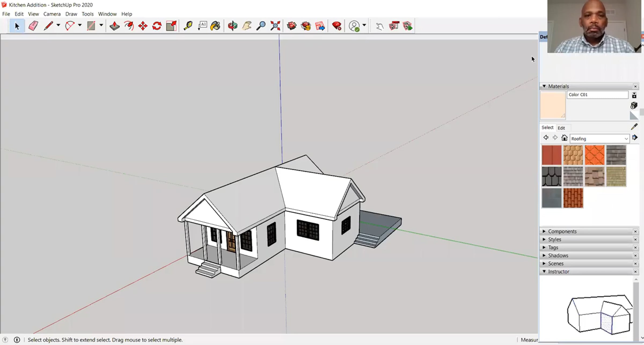The image size is (644, 345).
Task: Open the line tool dropdown arrow
Action: [x=58, y=25]
